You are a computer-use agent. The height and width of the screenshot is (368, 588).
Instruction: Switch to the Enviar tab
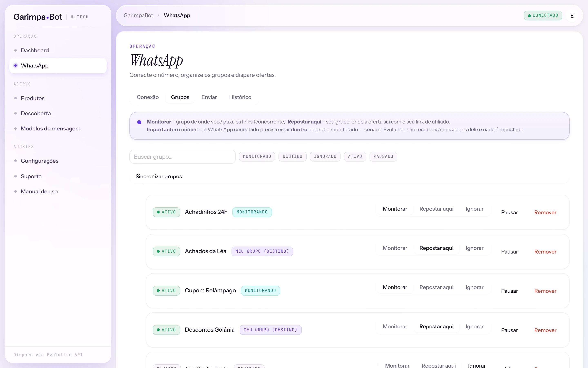tap(209, 97)
